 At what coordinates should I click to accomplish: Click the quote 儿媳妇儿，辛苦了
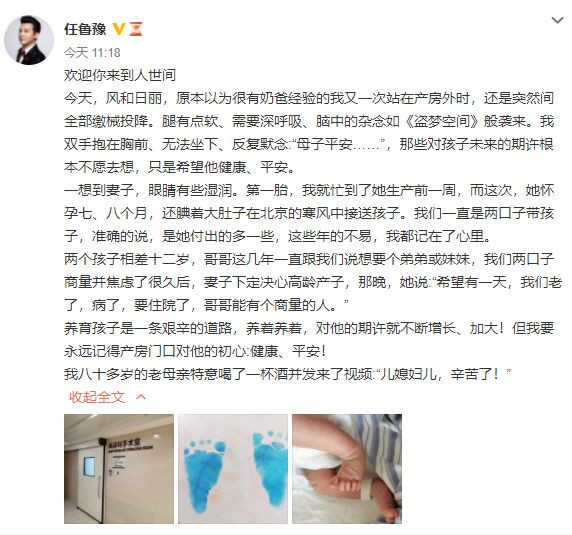[x=440, y=374]
